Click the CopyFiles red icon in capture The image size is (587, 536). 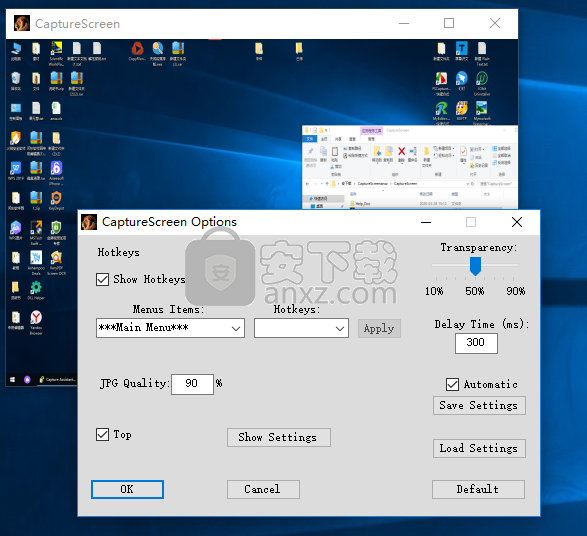coord(137,49)
